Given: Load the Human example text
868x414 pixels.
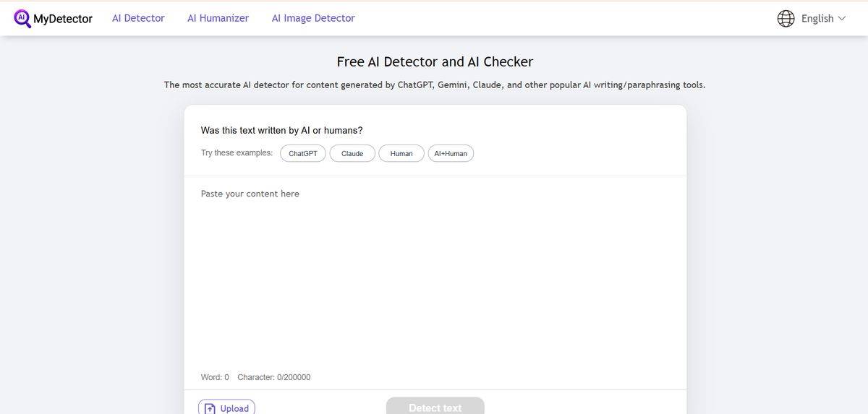Looking at the screenshot, I should click(401, 153).
